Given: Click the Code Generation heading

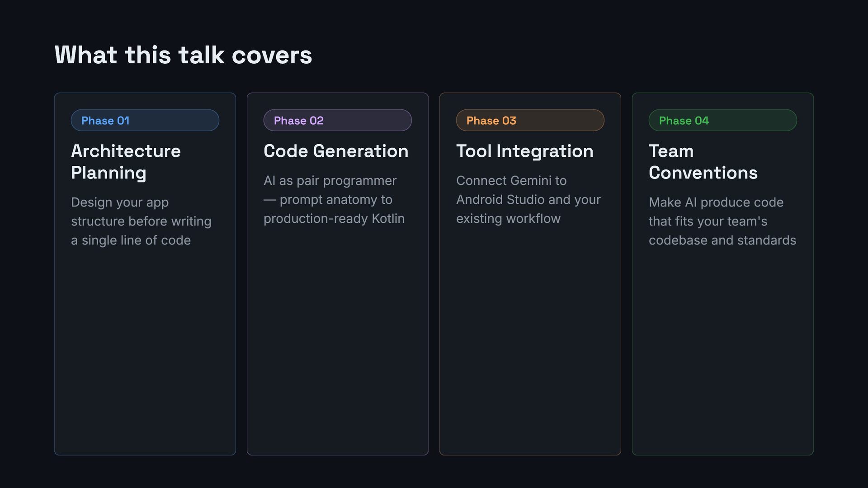Looking at the screenshot, I should pos(336,151).
